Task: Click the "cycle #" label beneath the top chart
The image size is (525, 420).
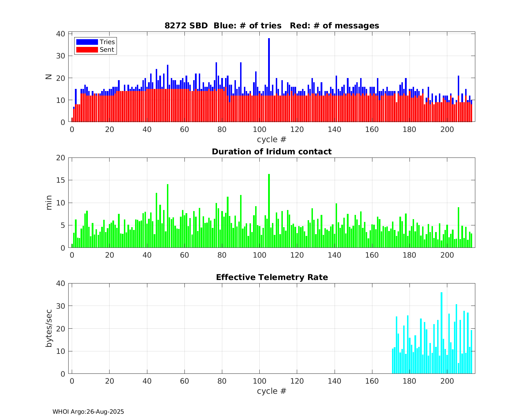Action: (272, 139)
